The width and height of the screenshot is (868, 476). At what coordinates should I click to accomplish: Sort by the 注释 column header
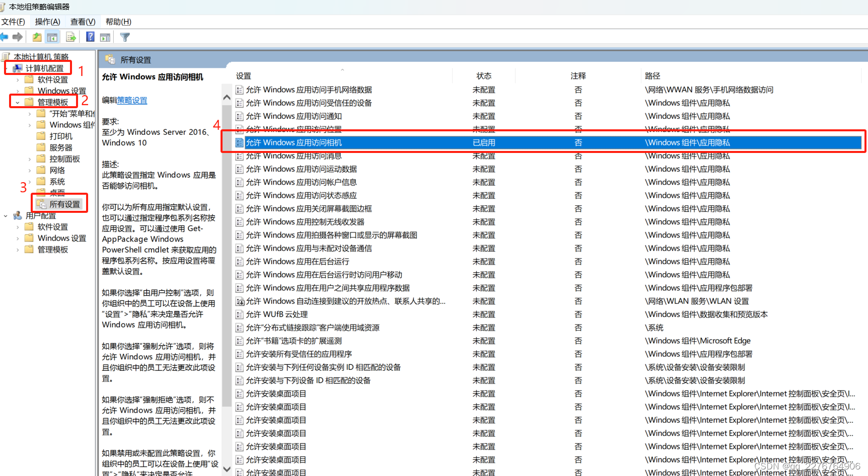coord(578,76)
